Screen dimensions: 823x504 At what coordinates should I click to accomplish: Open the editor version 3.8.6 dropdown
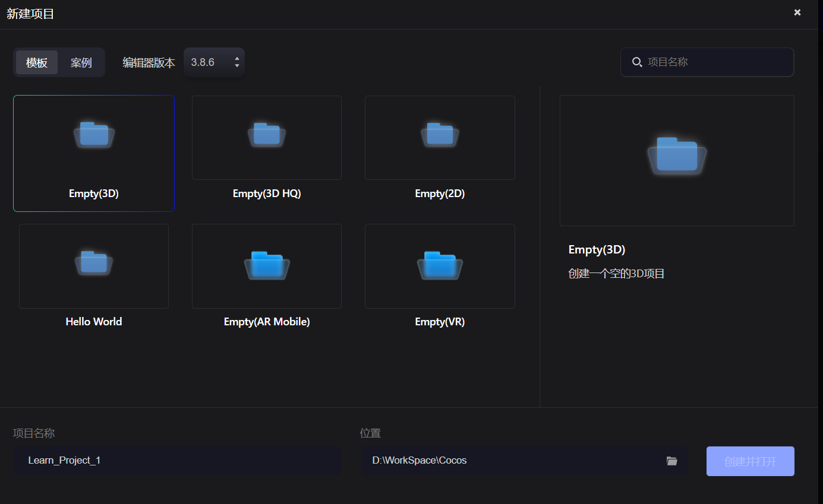pyautogui.click(x=214, y=62)
